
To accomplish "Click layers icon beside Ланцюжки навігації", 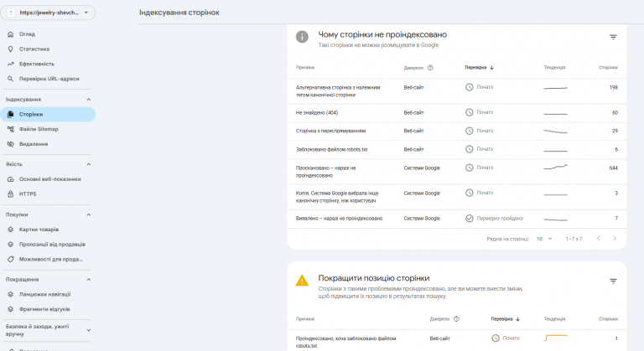I will pyautogui.click(x=11, y=294).
